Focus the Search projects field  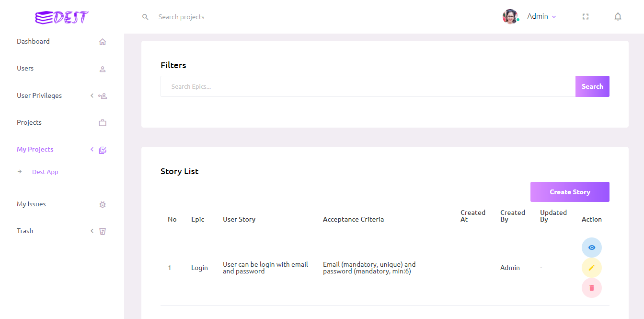(x=181, y=17)
